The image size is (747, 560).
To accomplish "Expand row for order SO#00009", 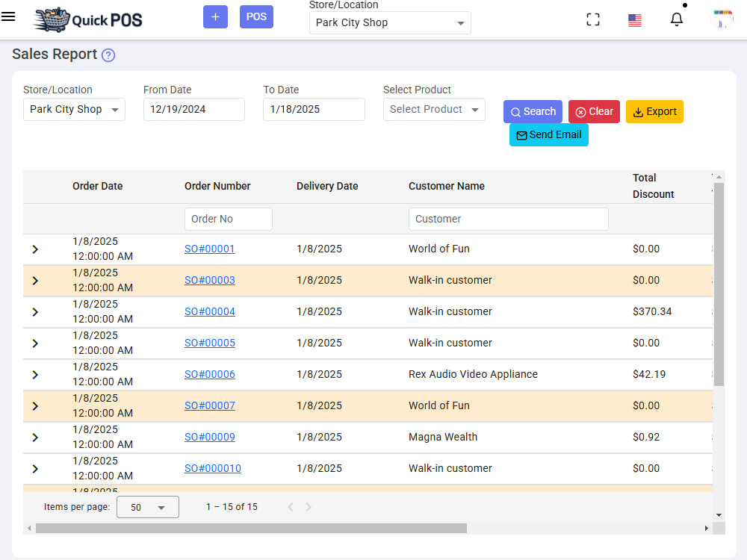I will coord(35,437).
